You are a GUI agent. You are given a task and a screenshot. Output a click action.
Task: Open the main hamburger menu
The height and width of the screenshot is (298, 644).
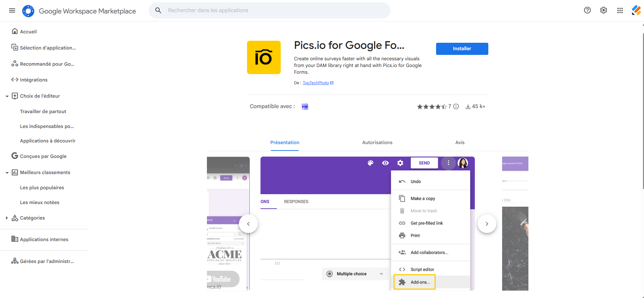click(x=12, y=10)
